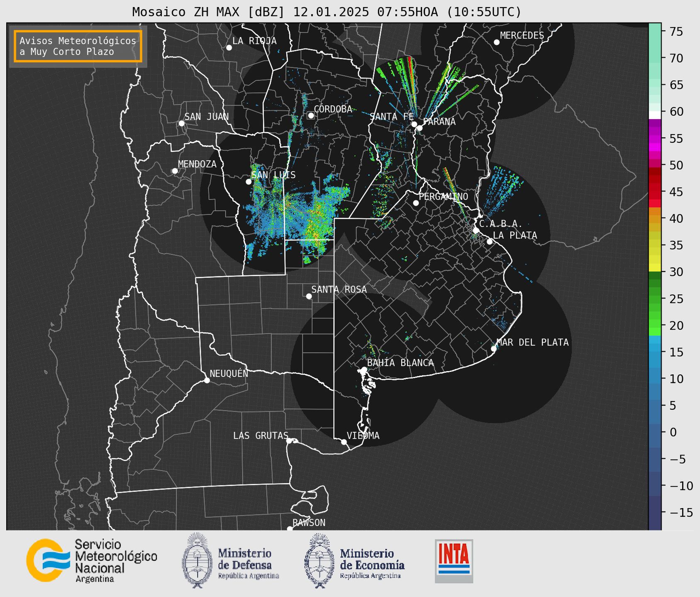The height and width of the screenshot is (597, 700).
Task: Click the Mercedes city marker
Action: click(x=497, y=42)
